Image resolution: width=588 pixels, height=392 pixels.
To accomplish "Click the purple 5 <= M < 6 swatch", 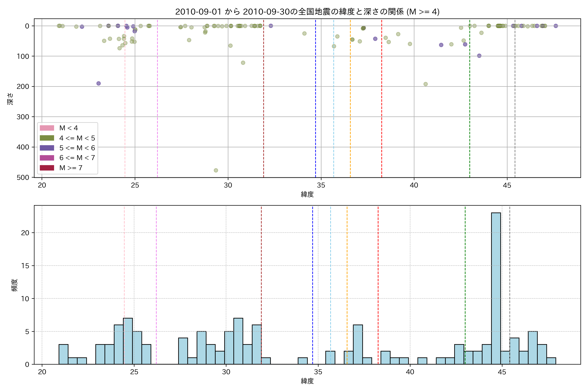I will tap(47, 148).
